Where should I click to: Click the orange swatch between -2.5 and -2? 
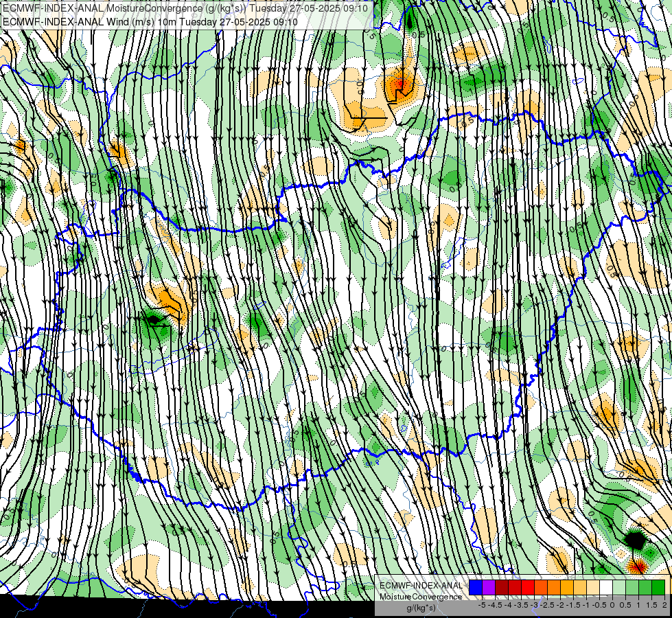554,588
